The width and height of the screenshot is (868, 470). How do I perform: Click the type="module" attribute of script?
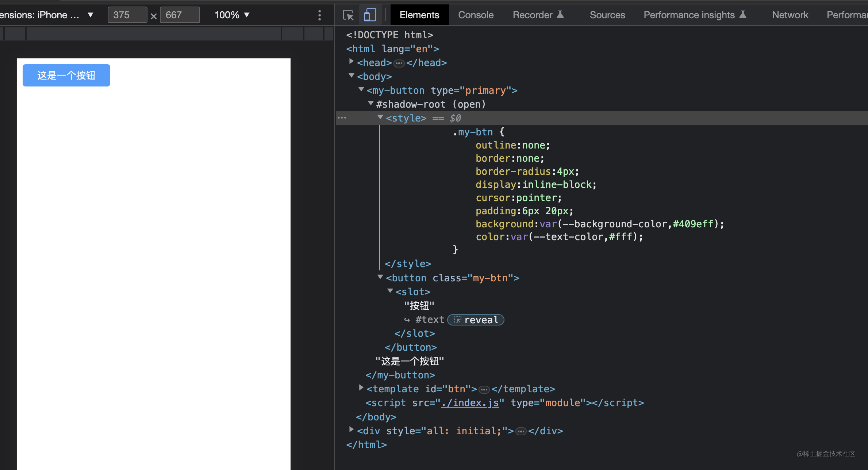point(548,403)
